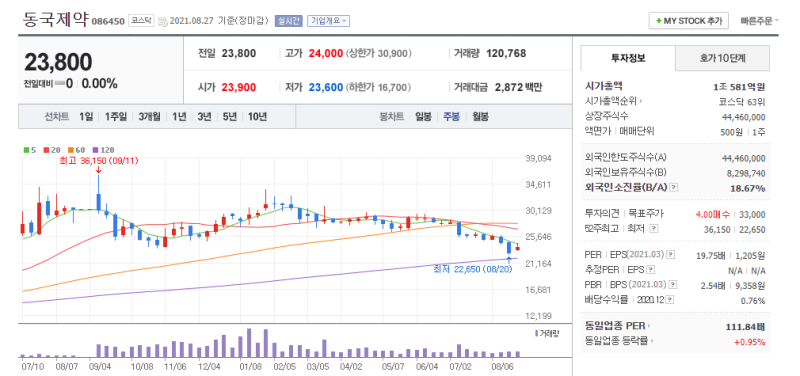Open help icon next to PBR | BPS

tap(673, 285)
